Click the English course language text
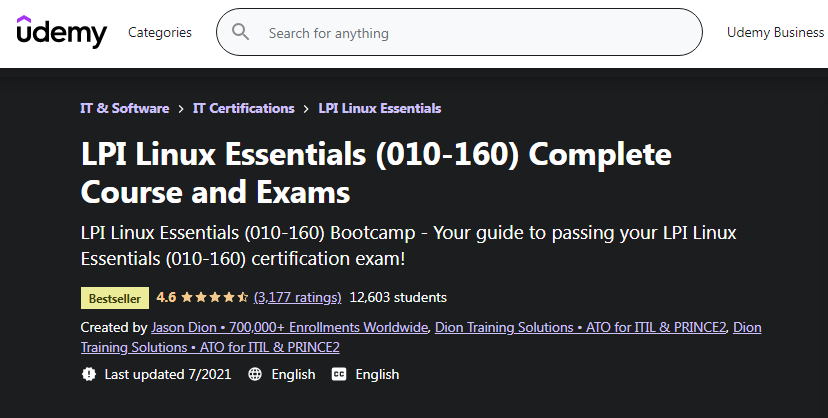 pos(293,374)
